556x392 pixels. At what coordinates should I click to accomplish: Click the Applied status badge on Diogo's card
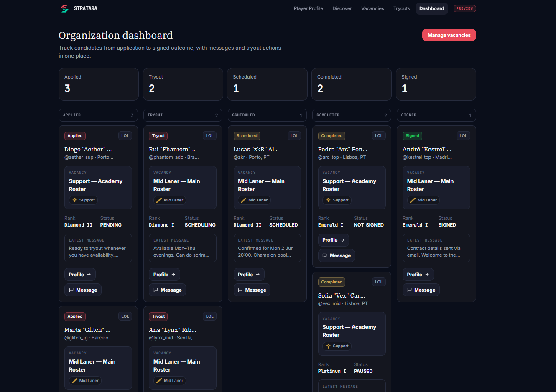click(75, 136)
